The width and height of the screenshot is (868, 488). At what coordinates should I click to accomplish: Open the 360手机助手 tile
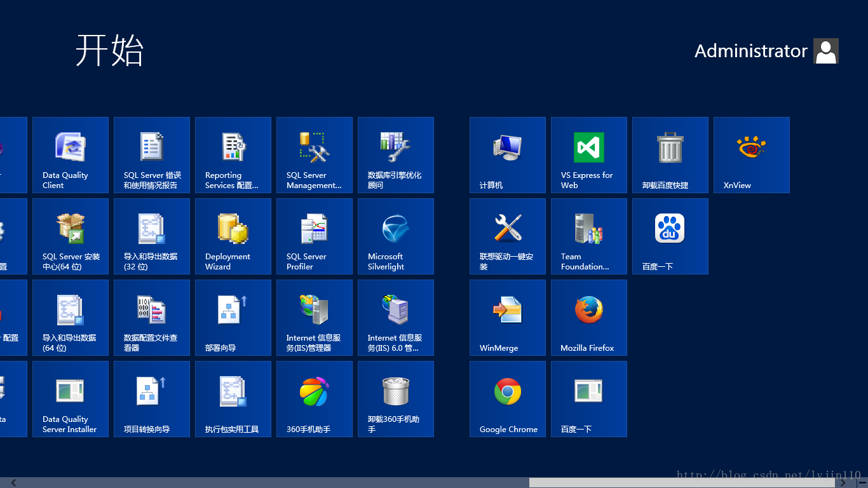pos(315,399)
